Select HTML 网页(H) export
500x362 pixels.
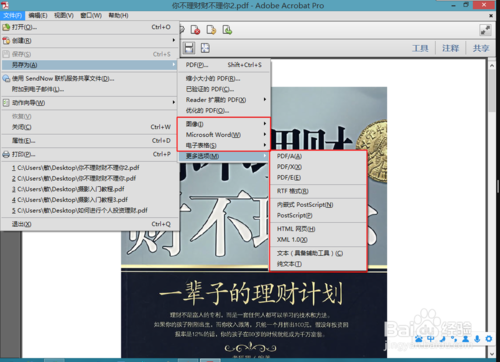(x=318, y=229)
